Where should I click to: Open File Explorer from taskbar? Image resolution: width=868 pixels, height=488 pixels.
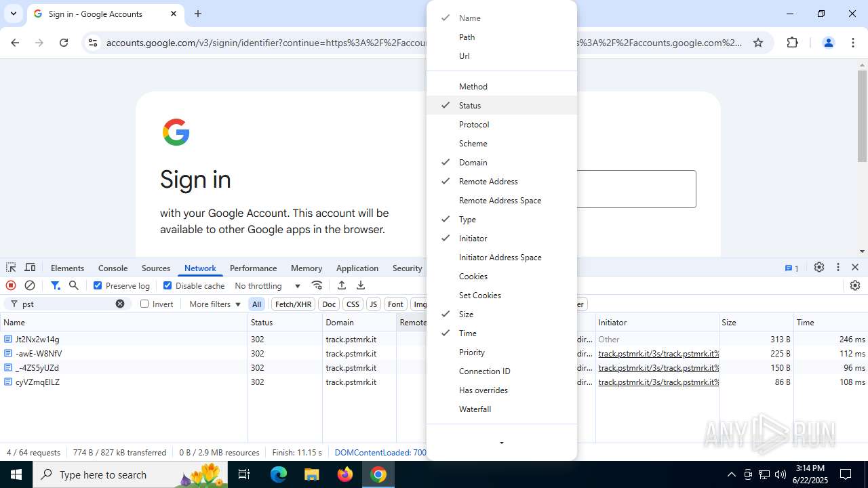tap(311, 474)
